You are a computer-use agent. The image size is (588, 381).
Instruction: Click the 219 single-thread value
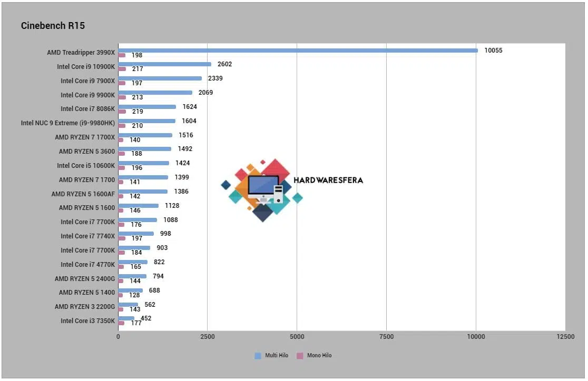tap(138, 112)
